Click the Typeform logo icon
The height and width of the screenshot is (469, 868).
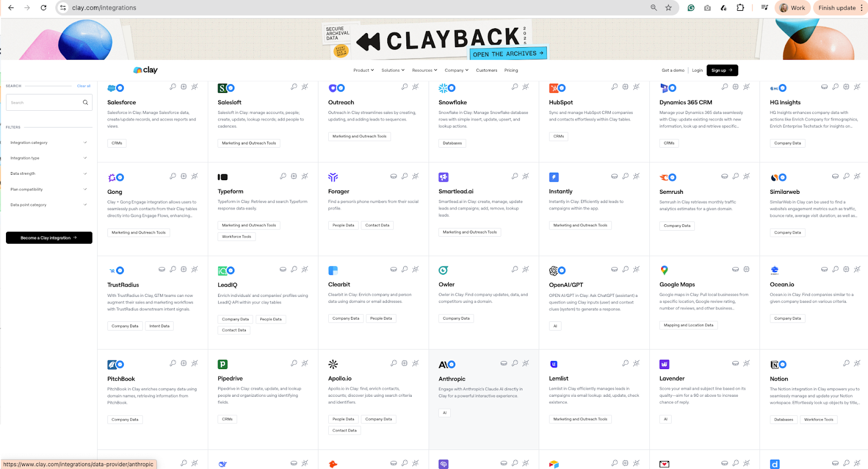[222, 177]
